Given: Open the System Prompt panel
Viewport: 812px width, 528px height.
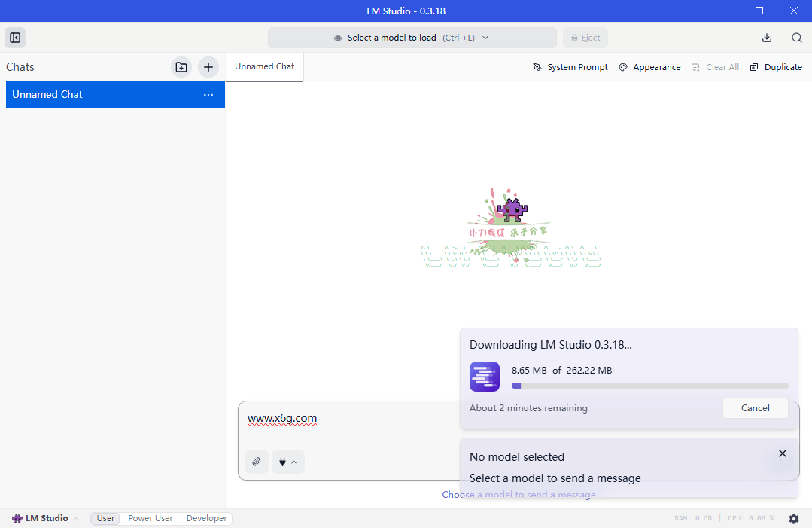Looking at the screenshot, I should tap(570, 67).
